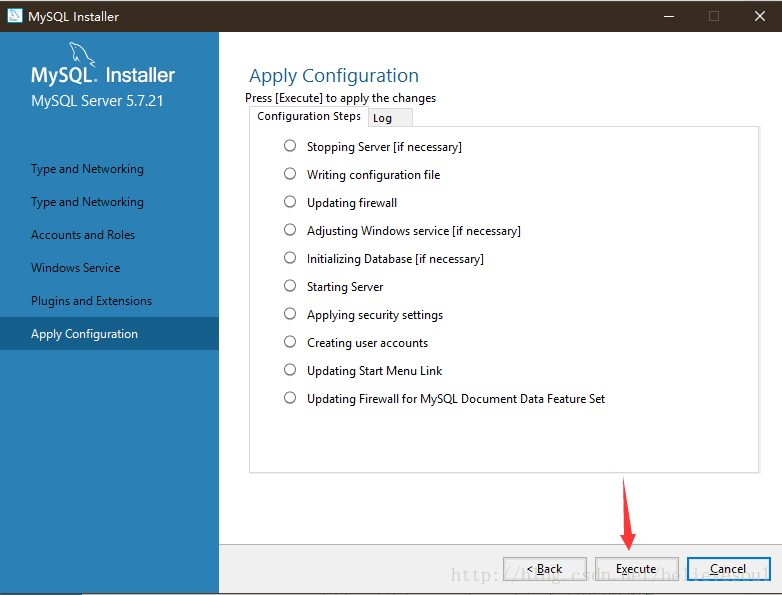Click 'Updating Firewall for MySQL Document Data Feature Set'
The width and height of the screenshot is (782, 595).
pos(456,399)
